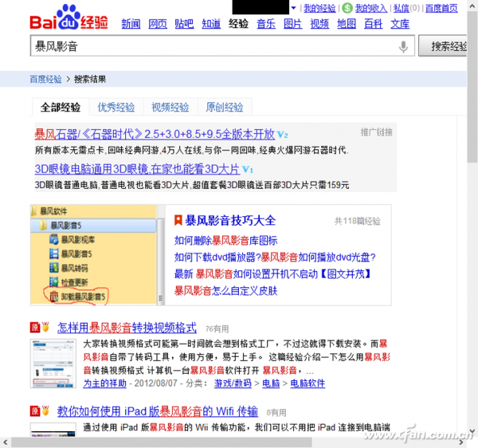Switch to the 文库 navigation item
This screenshot has height=448, width=478.
click(x=400, y=24)
